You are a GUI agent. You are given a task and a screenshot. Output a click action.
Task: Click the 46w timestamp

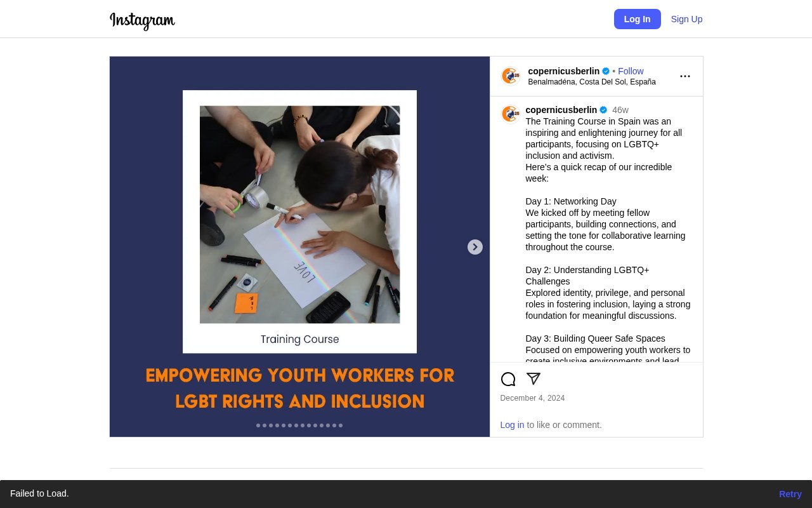[620, 110]
